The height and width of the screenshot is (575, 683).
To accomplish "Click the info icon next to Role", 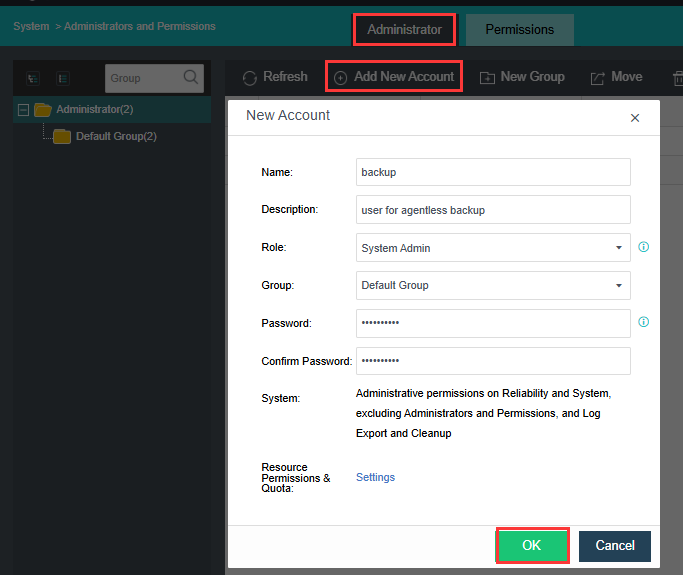I will [644, 247].
